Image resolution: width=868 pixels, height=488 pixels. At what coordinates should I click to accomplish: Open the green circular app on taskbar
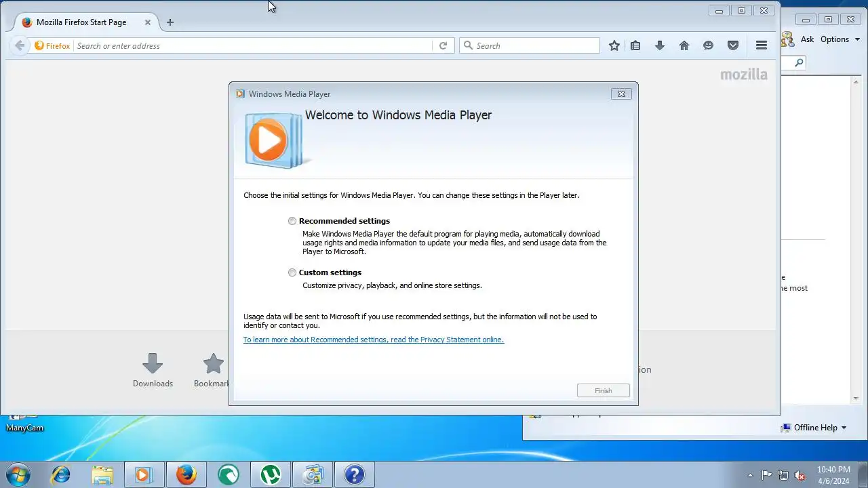[x=229, y=474]
